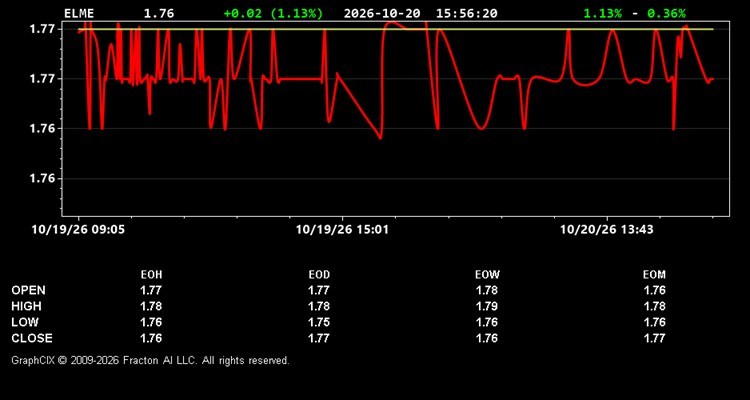Image resolution: width=750 pixels, height=400 pixels.
Task: Select the EOH CLOSE value 1.76
Action: (151, 338)
